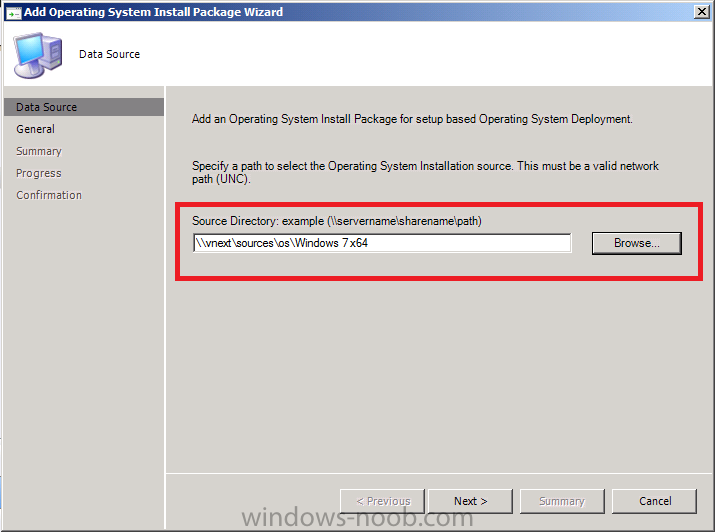Click the computer icon in the header

point(37,56)
